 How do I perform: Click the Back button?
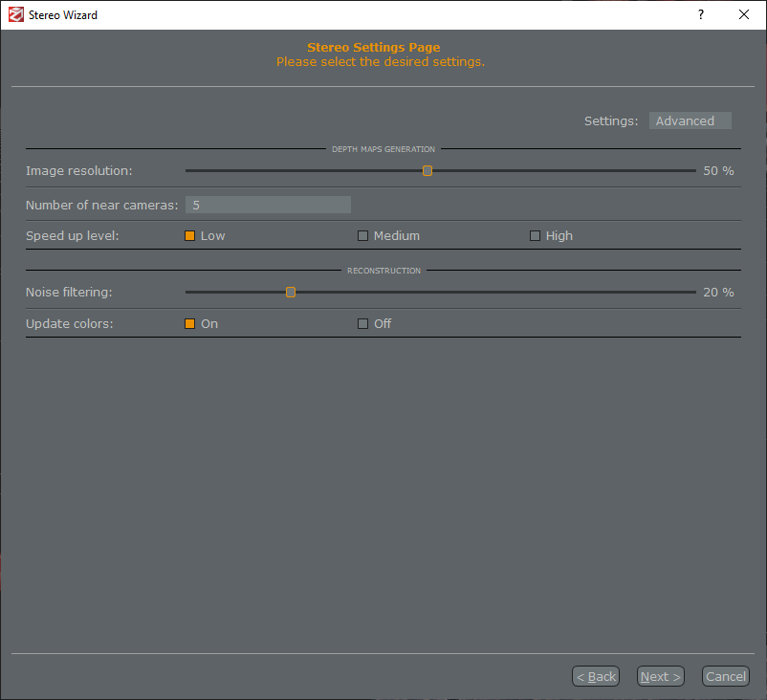point(595,676)
